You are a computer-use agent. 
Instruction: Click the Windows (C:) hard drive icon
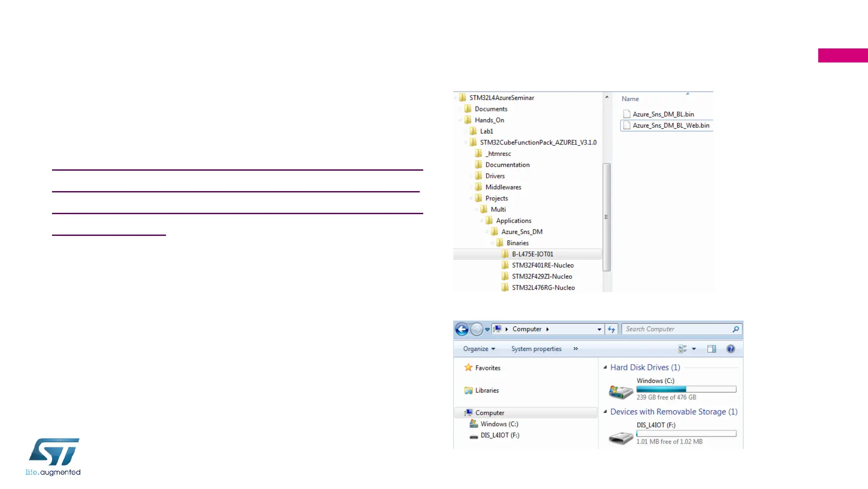click(621, 392)
